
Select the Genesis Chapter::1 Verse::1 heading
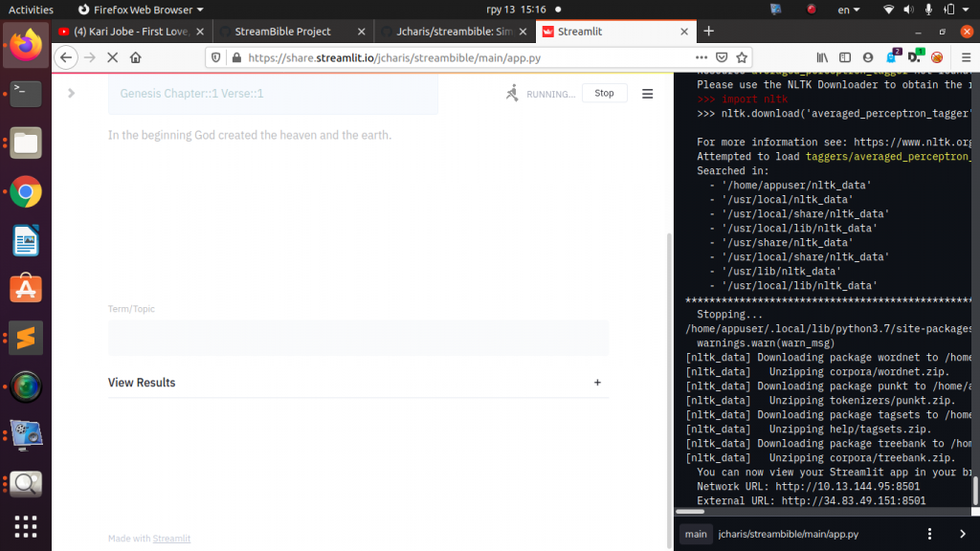(x=191, y=93)
